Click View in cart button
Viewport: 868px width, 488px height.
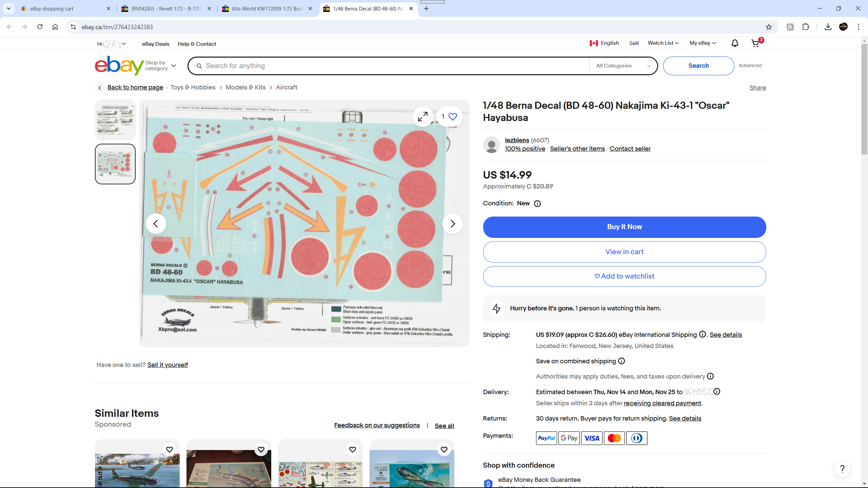coord(624,252)
